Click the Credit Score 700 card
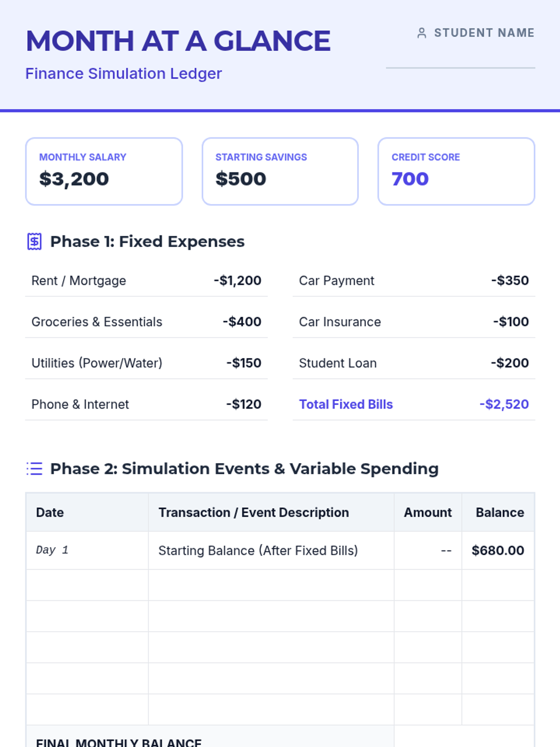Screen dimensions: 560x747 [x=456, y=171]
